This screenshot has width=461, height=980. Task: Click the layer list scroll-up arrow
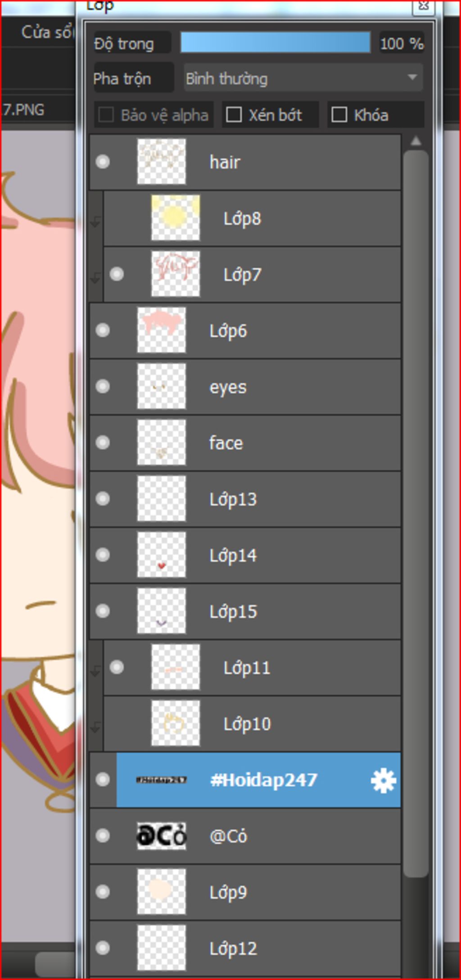click(416, 142)
